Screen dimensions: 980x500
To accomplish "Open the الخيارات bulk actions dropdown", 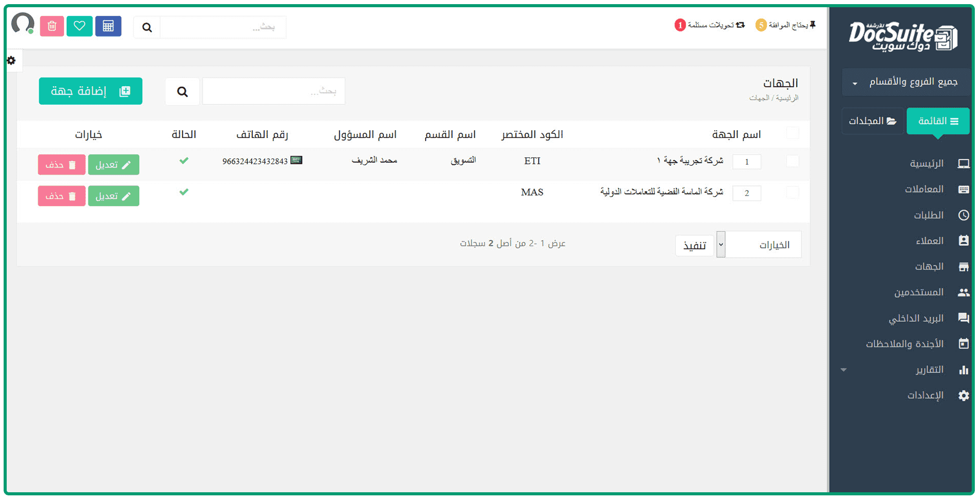I will point(759,245).
